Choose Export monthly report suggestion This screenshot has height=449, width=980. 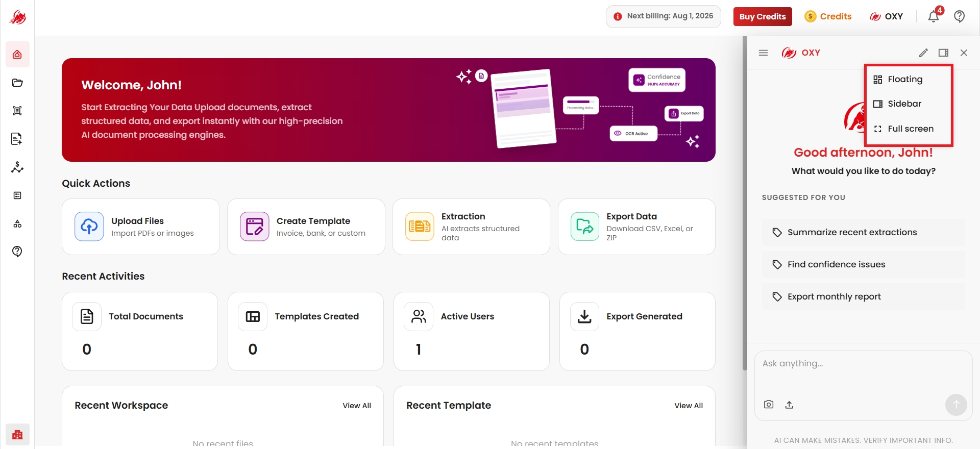(x=864, y=296)
